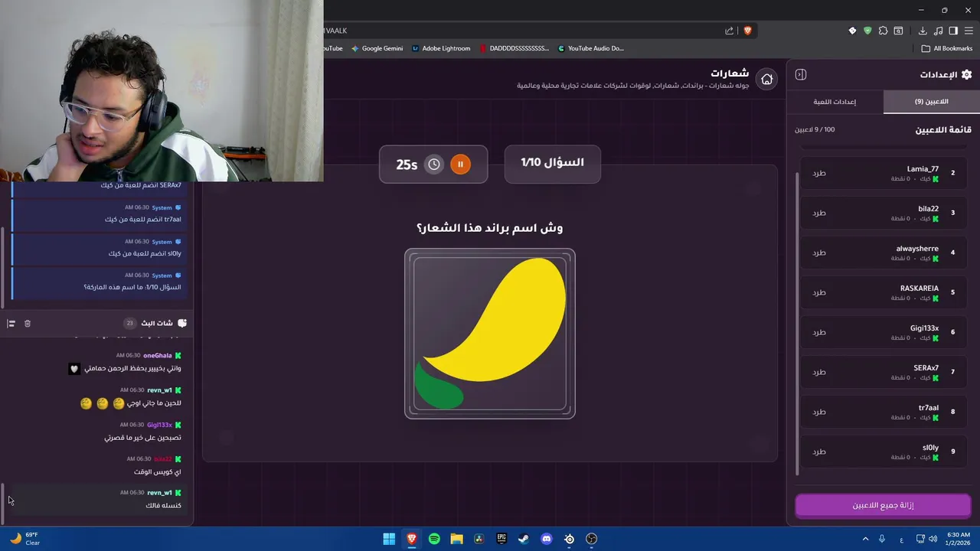Open Discord from the taskbar
Image resolution: width=980 pixels, height=551 pixels.
546,539
